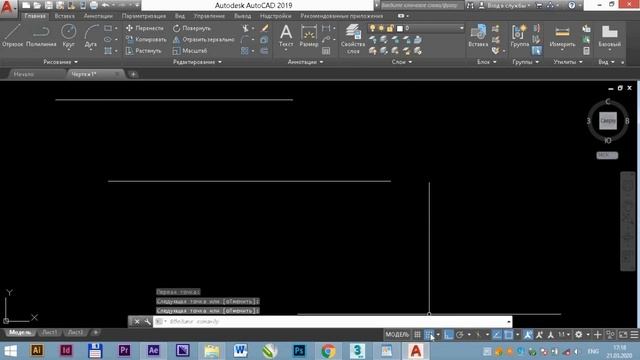The image size is (640, 360).
Task: Toggle grid display in status bar
Action: pyautogui.click(x=417, y=335)
